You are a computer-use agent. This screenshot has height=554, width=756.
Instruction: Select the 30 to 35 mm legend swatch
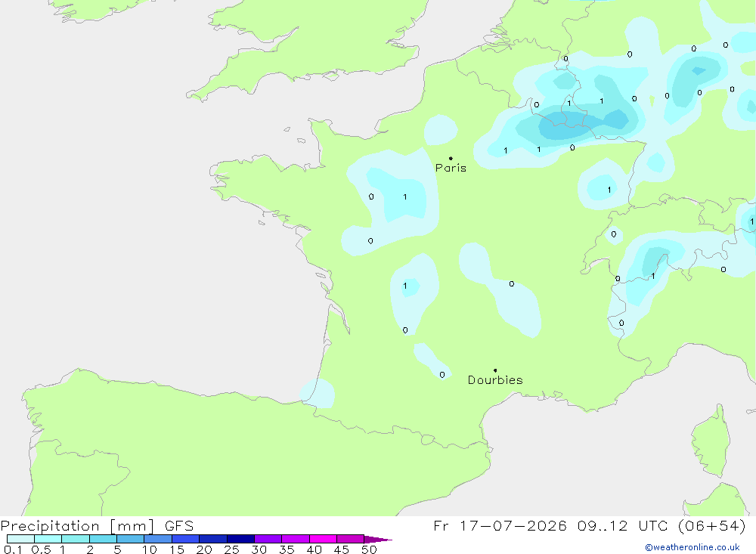tap(268, 539)
